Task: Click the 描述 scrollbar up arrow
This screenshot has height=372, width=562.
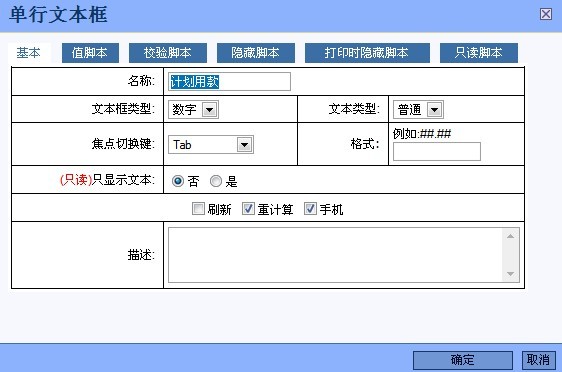Action: [510, 236]
